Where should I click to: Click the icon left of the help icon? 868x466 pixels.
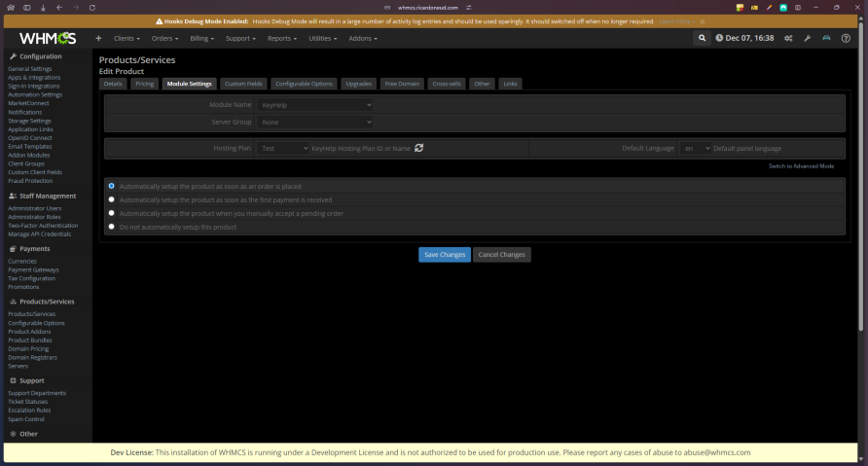pyautogui.click(x=826, y=38)
